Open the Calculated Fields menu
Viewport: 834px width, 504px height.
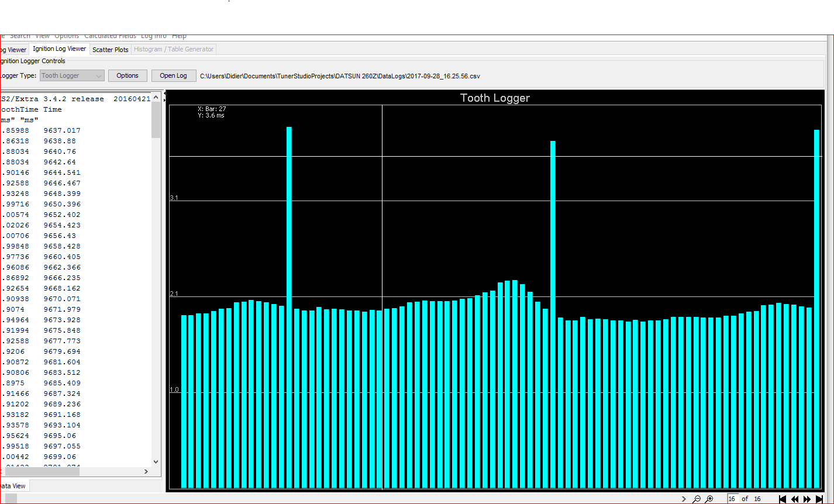[111, 36]
